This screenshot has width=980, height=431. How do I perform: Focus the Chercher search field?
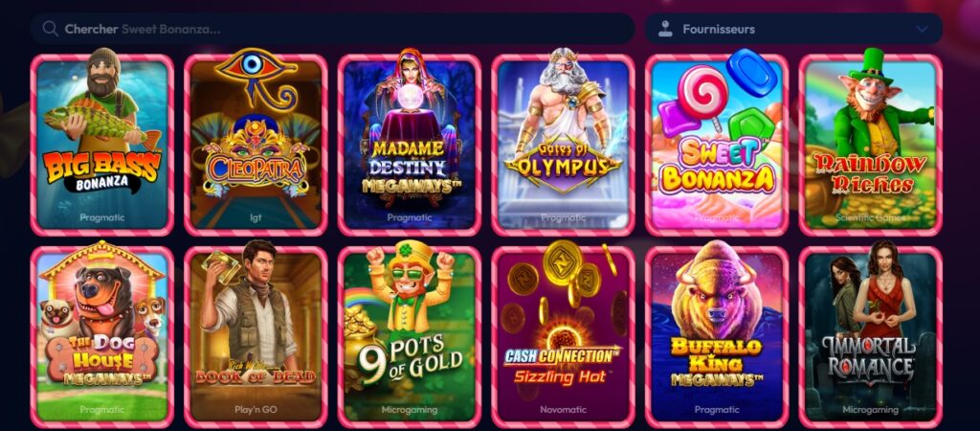332,29
